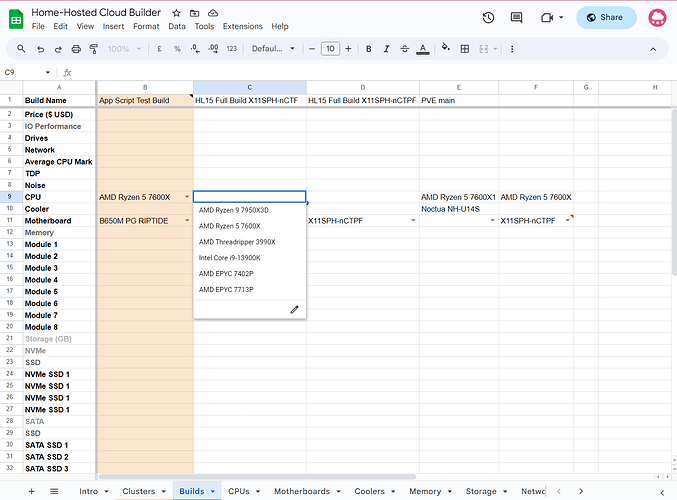Image resolution: width=677 pixels, height=500 pixels.
Task: Undo the last action
Action: pos(40,49)
